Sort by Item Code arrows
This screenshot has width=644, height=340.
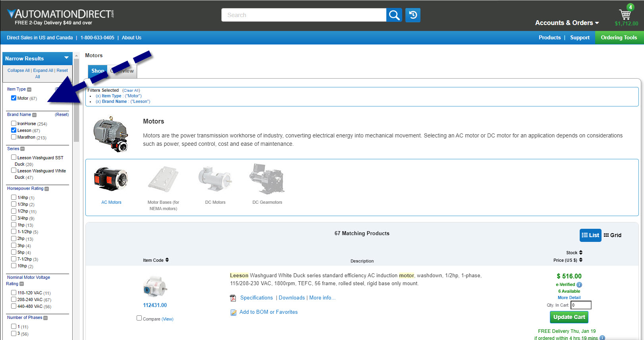coord(167,260)
